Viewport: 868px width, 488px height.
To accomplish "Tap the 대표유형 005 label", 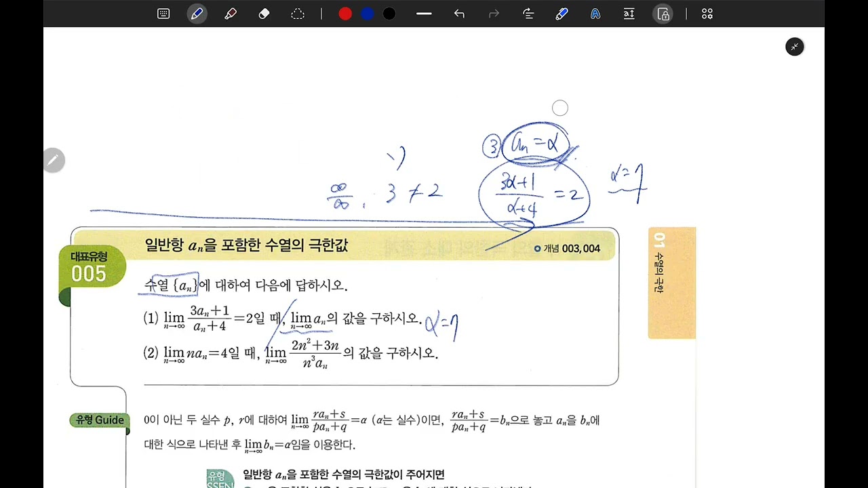I will (x=89, y=266).
